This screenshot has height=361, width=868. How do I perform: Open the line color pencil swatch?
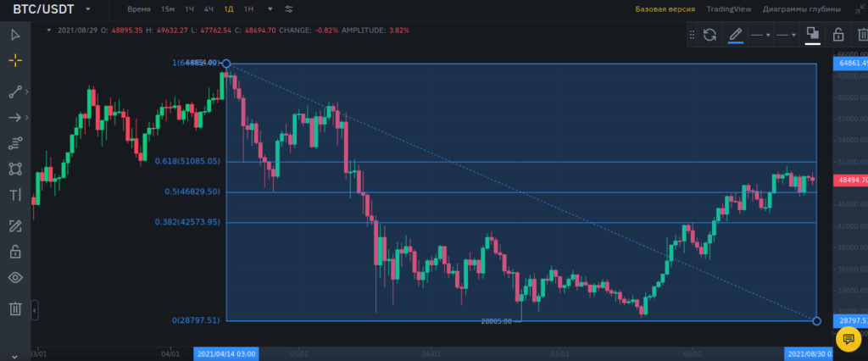point(736,35)
